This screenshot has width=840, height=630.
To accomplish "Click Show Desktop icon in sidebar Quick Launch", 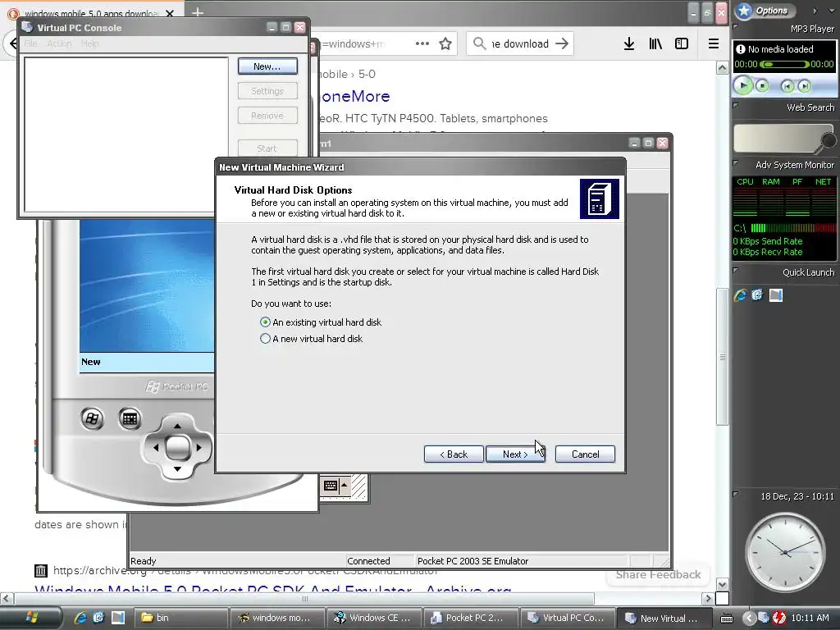I will coord(776,294).
